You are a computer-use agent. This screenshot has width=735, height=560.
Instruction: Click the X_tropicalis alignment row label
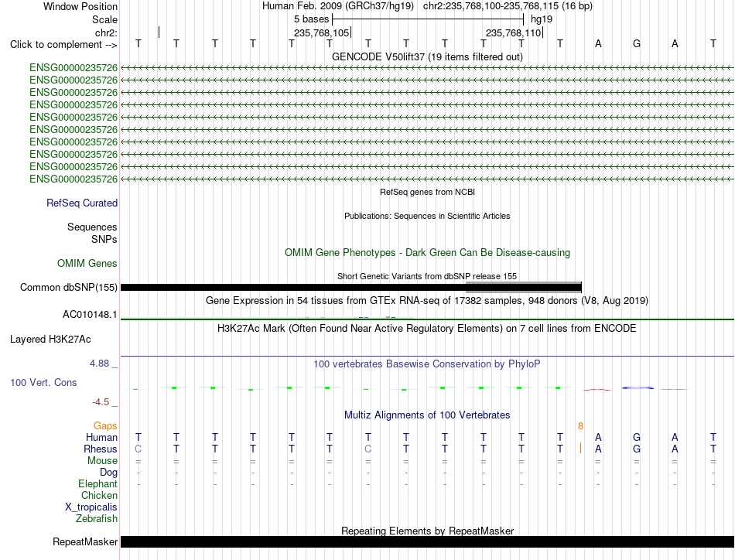coord(91,507)
